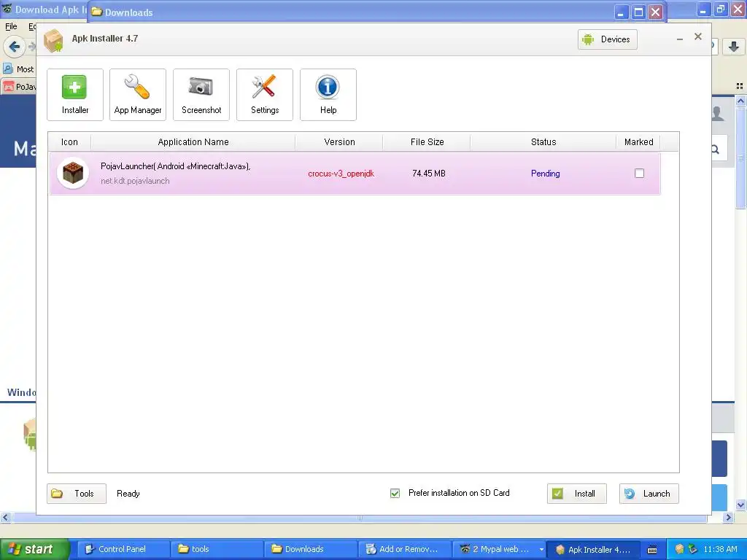This screenshot has width=747, height=560.
Task: Sort by Status column header
Action: click(543, 142)
